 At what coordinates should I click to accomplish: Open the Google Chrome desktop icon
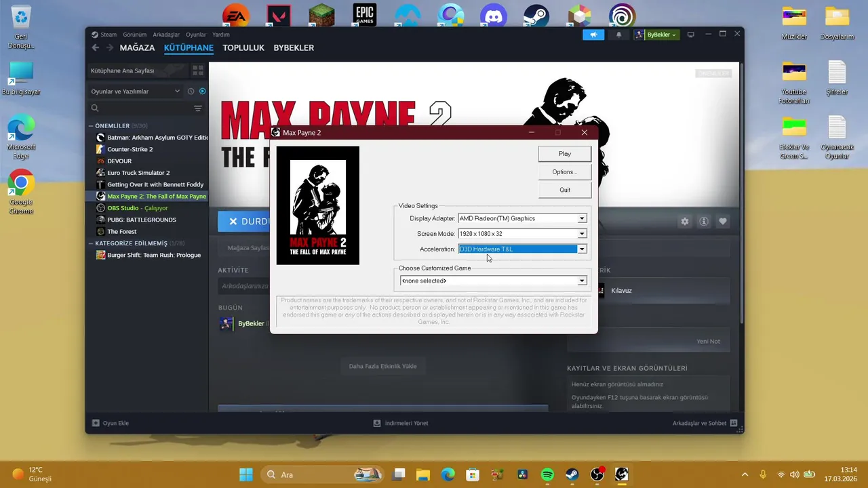pos(21,192)
